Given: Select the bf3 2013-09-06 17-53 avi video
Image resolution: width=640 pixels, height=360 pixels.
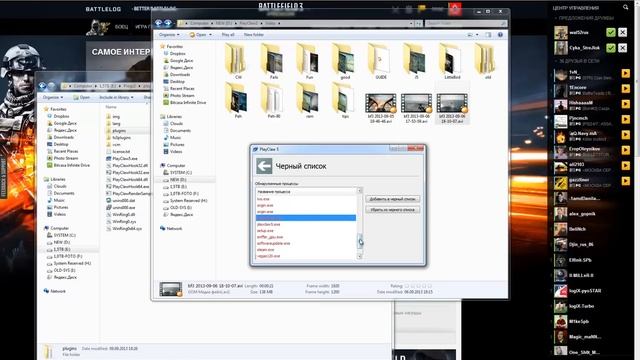Looking at the screenshot, I should [x=416, y=107].
